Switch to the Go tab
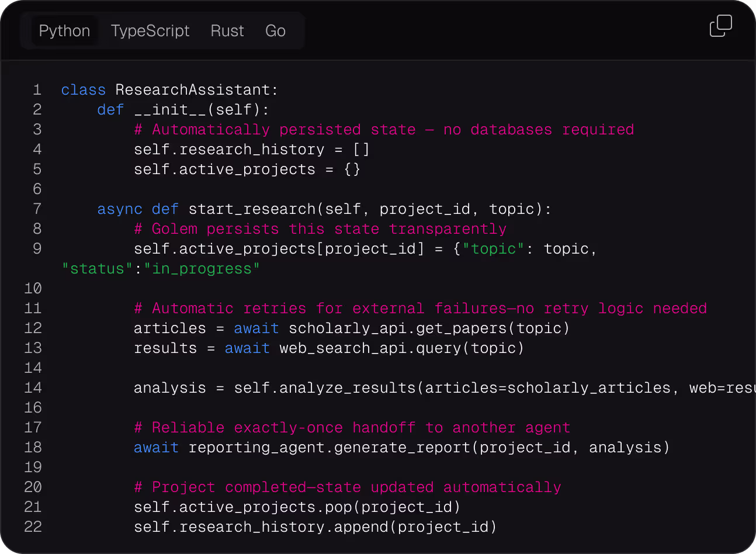756x554 pixels. click(x=275, y=31)
